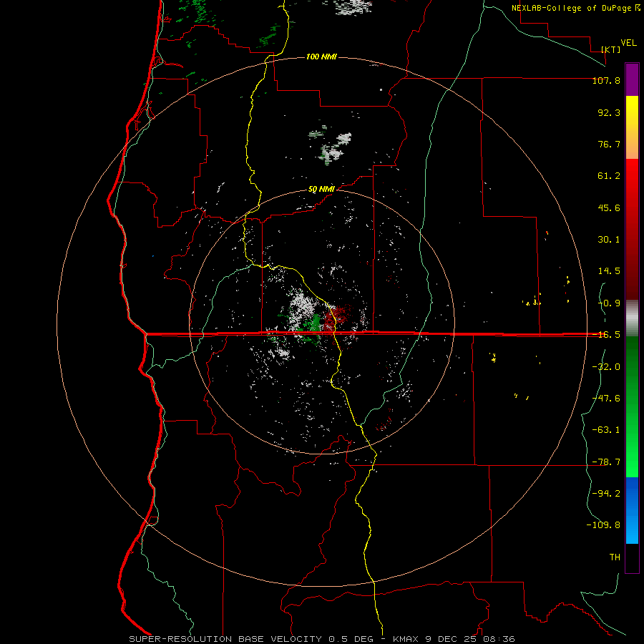The image size is (644, 644).
Task: Pick the gray near-zero segment of color bar
Action: [632, 318]
